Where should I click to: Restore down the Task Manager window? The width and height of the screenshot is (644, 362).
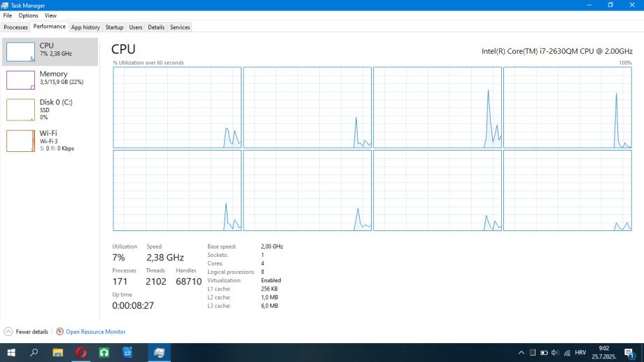(610, 5)
